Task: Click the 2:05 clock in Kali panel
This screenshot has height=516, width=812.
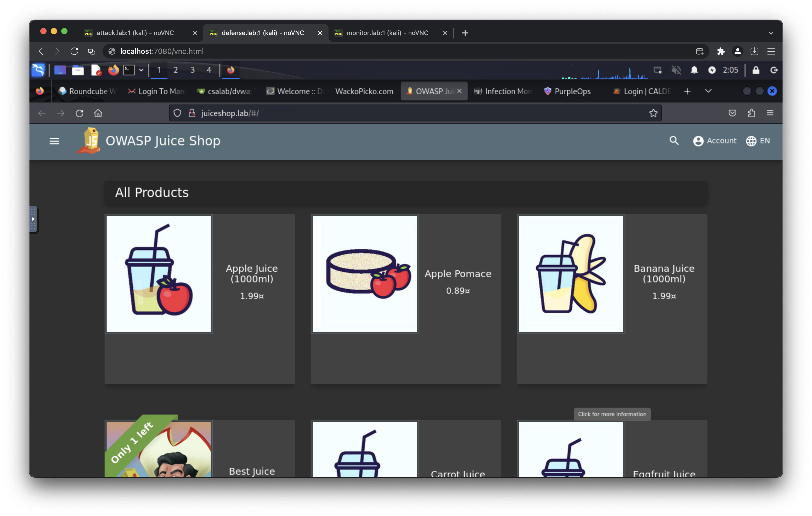Action: click(730, 70)
